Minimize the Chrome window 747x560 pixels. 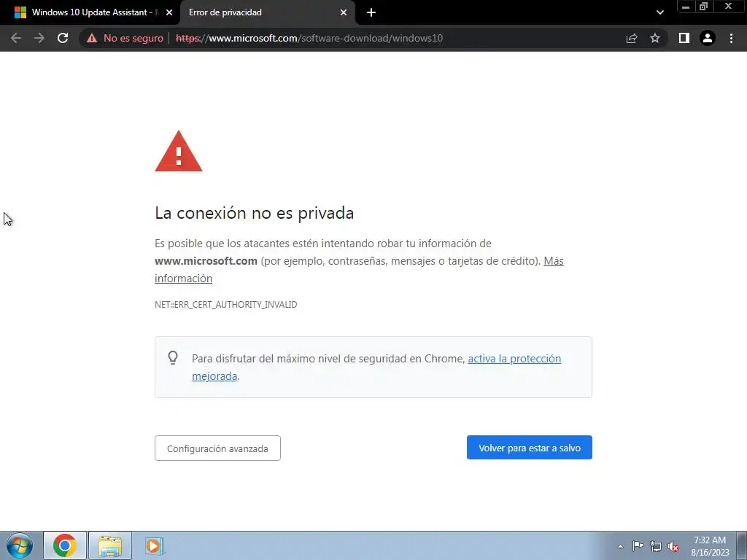tap(686, 7)
